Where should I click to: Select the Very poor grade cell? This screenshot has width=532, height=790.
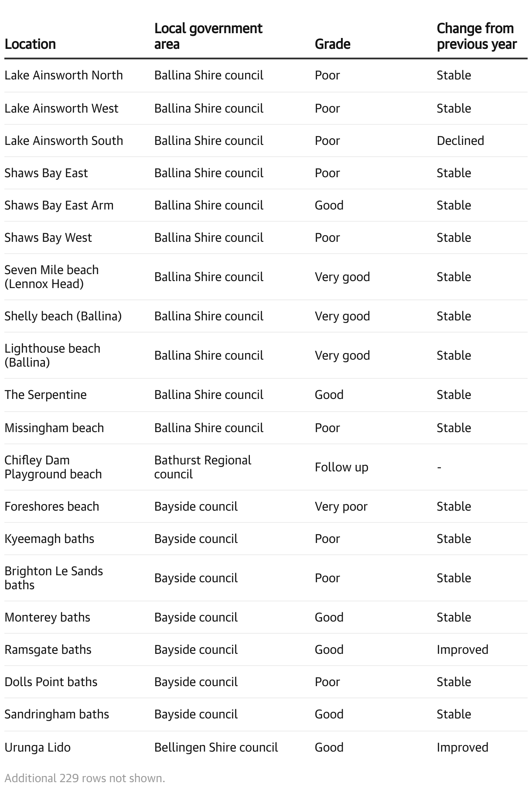(x=341, y=507)
